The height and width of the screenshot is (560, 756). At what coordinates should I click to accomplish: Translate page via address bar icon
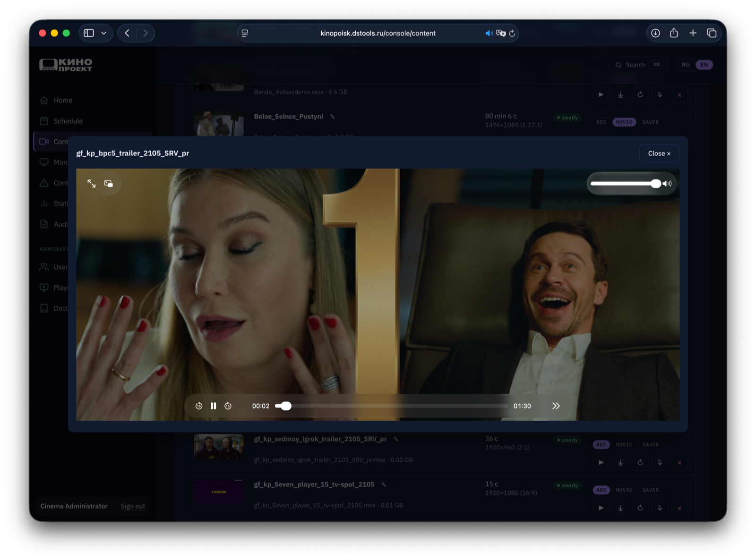click(x=501, y=34)
